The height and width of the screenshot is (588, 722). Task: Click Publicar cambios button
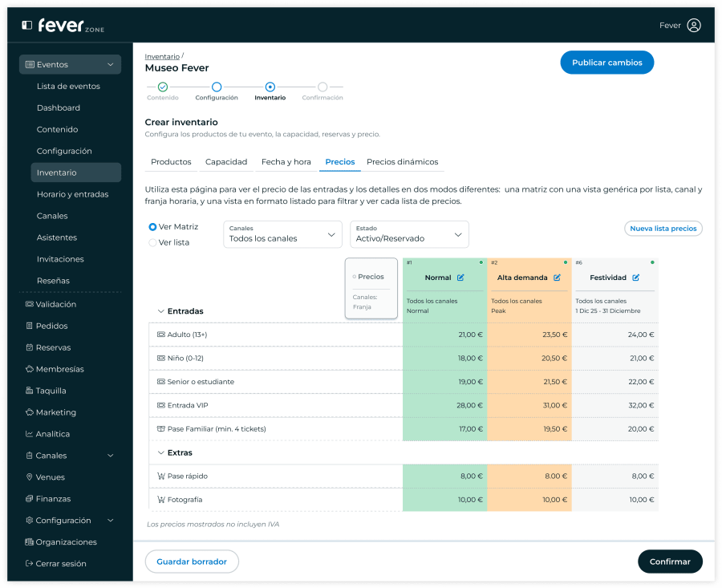click(x=606, y=63)
